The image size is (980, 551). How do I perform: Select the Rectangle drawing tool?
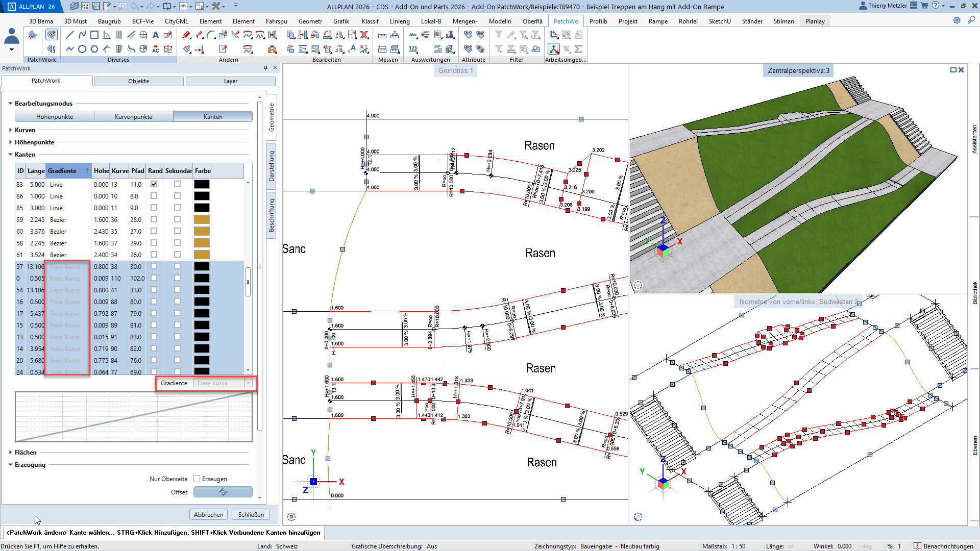(94, 35)
